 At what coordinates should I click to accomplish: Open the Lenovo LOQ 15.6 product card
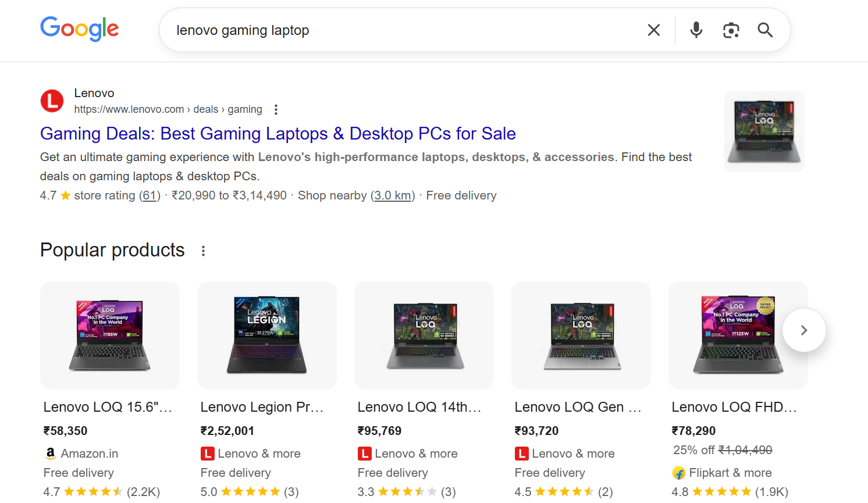tap(109, 336)
